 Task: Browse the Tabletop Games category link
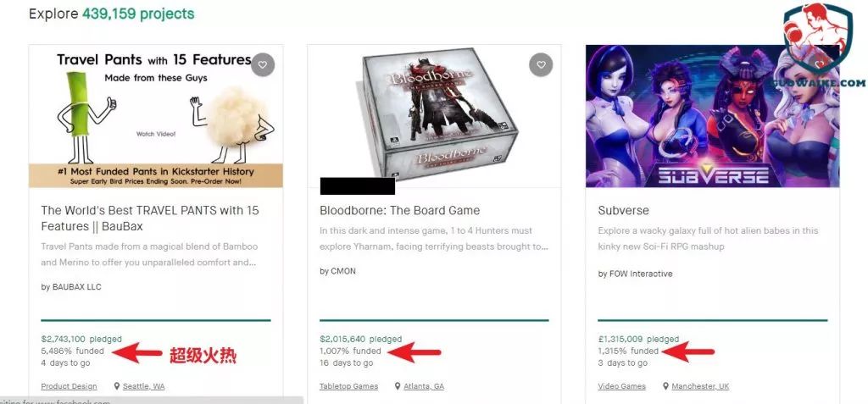(x=348, y=386)
